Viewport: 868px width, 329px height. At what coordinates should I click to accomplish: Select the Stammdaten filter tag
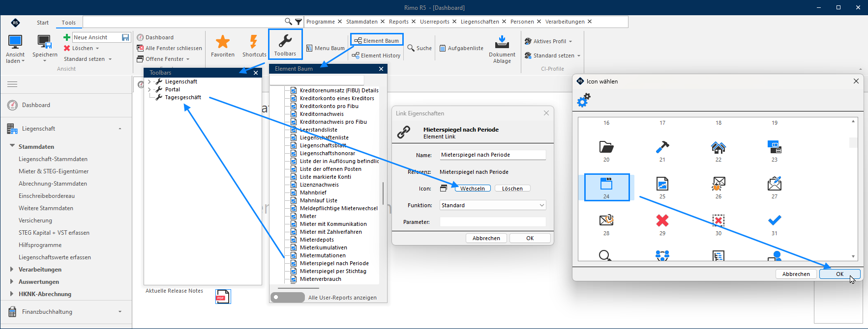362,22
